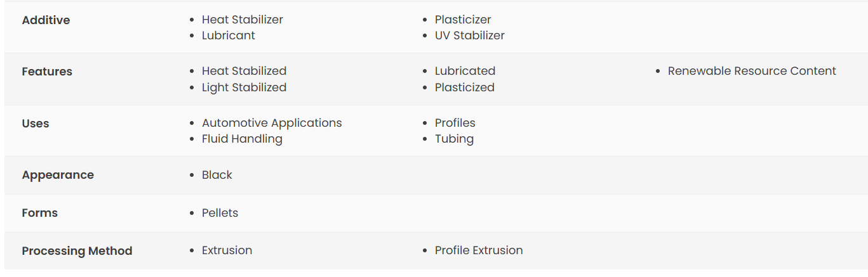
Task: Click the Heat Stabilizer additive entry
Action: pos(243,20)
